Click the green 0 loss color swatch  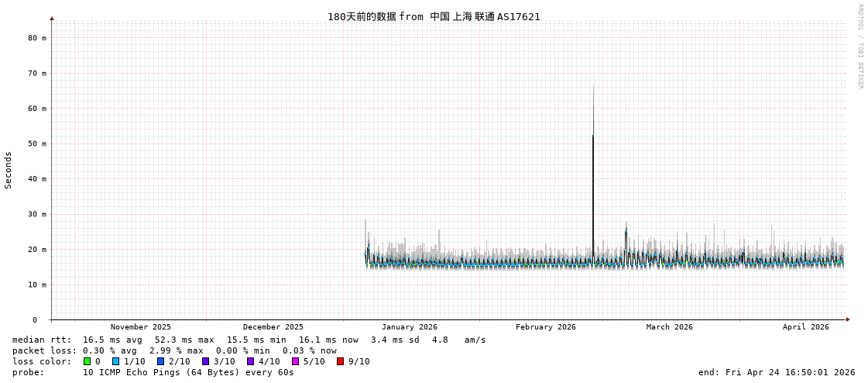(87, 361)
